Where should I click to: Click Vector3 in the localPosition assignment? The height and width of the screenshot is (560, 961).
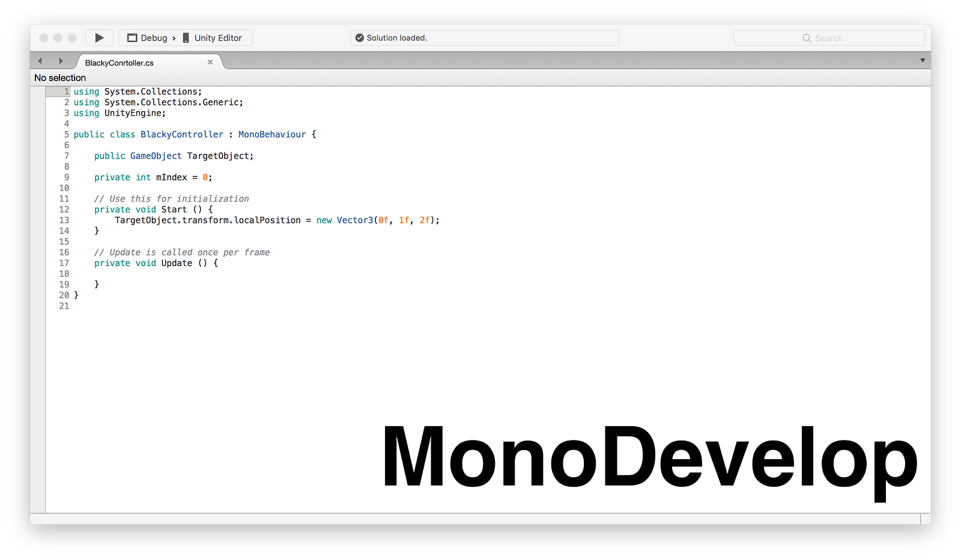(x=355, y=220)
